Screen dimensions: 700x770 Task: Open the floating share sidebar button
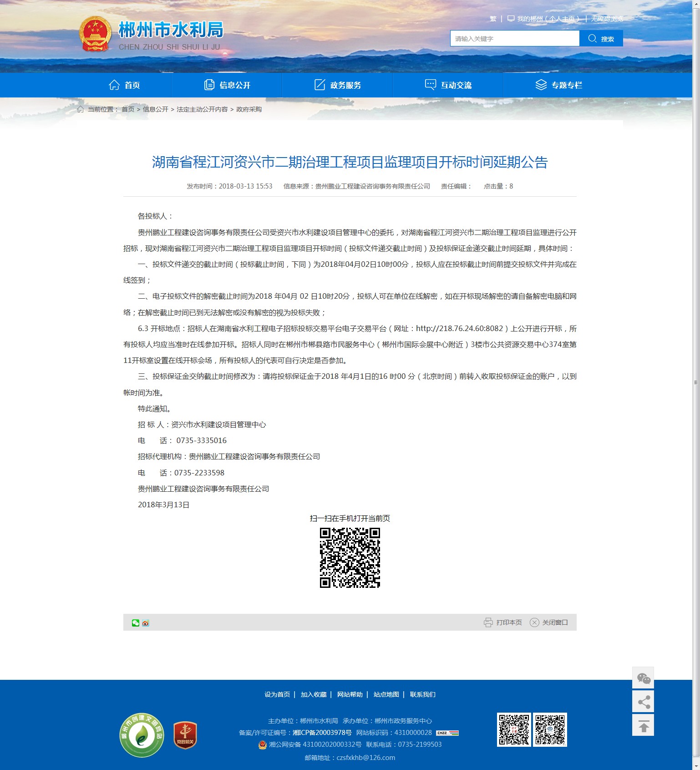point(643,702)
